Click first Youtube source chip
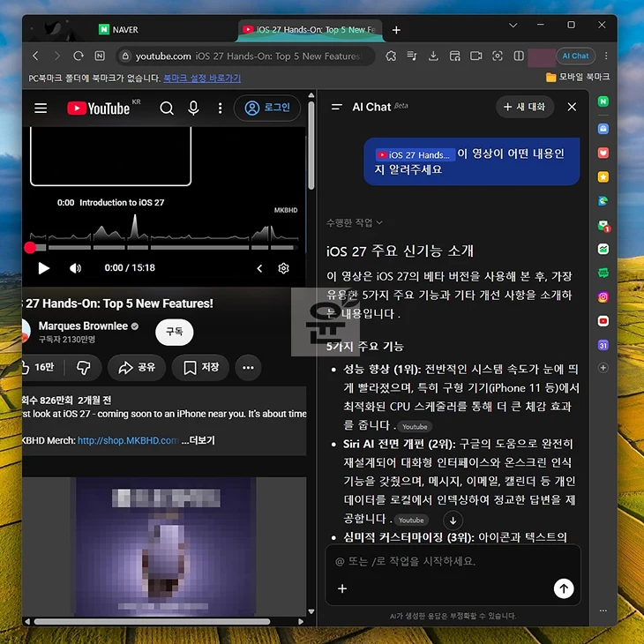This screenshot has height=644, width=644. click(415, 427)
